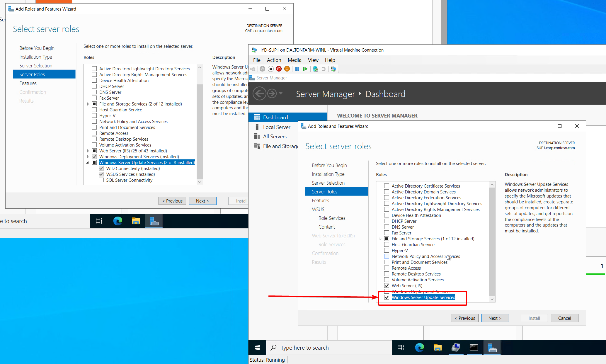
Task: Open the Server Manager navigation history dropdown
Action: (x=281, y=93)
